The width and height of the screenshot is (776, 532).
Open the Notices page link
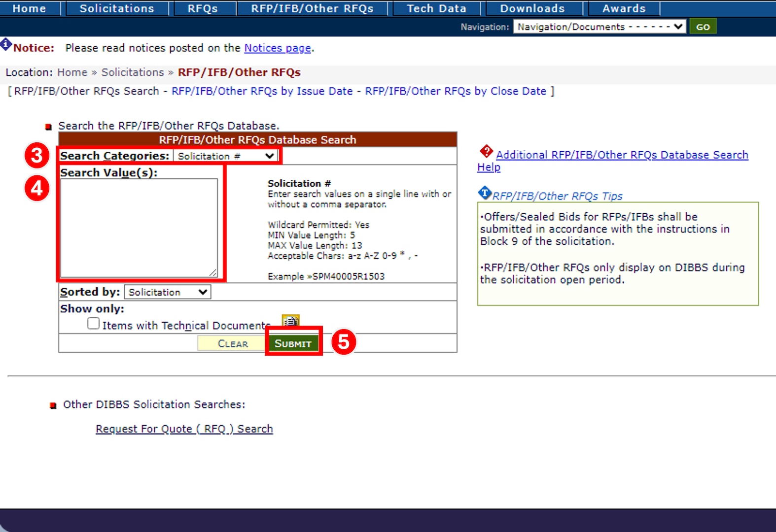278,48
